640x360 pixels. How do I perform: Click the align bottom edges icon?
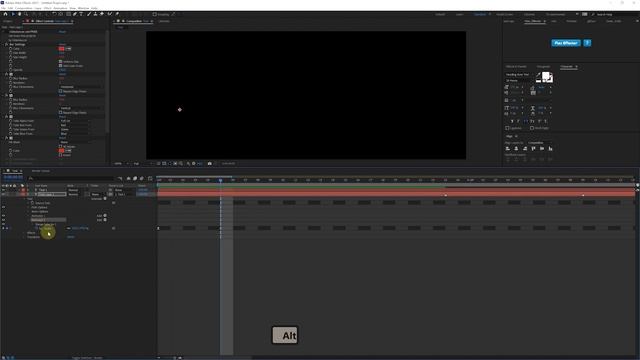click(x=550, y=149)
